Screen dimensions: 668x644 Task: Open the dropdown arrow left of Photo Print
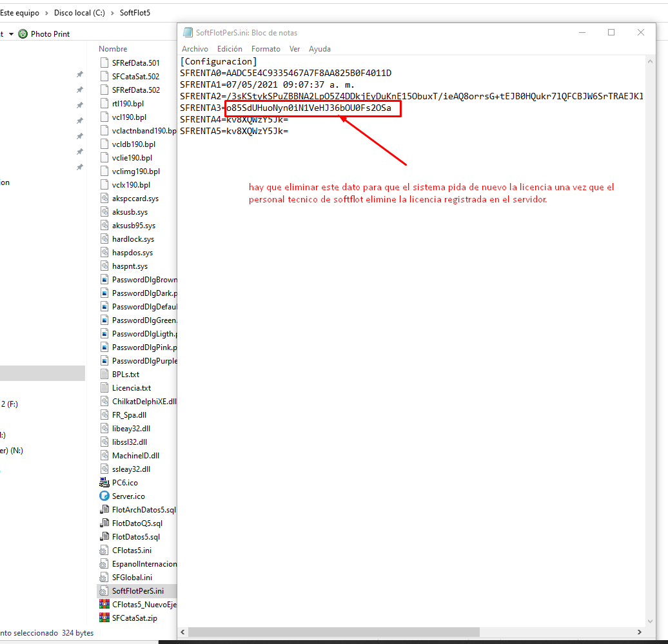tap(11, 34)
